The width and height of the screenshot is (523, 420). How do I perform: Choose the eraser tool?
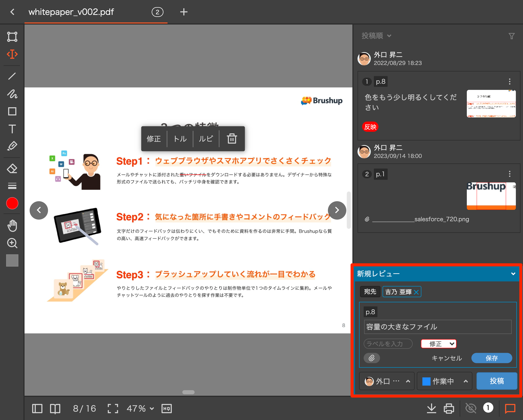(12, 169)
